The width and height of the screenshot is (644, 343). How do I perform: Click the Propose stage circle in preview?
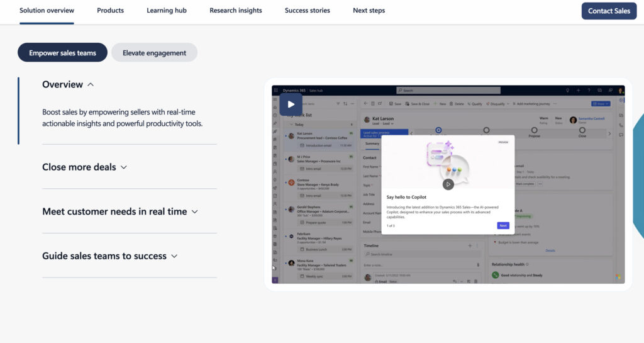[x=534, y=130]
